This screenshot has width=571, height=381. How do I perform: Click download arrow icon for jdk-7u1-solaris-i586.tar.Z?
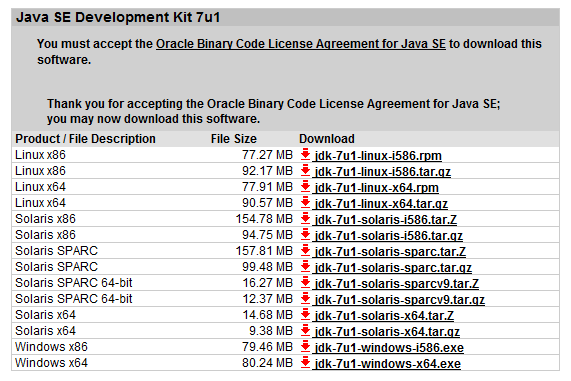[x=305, y=219]
